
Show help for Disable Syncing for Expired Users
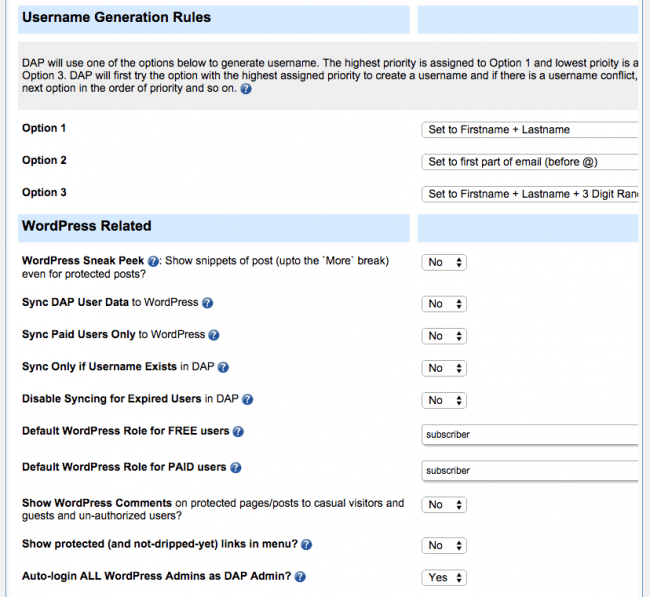(248, 400)
